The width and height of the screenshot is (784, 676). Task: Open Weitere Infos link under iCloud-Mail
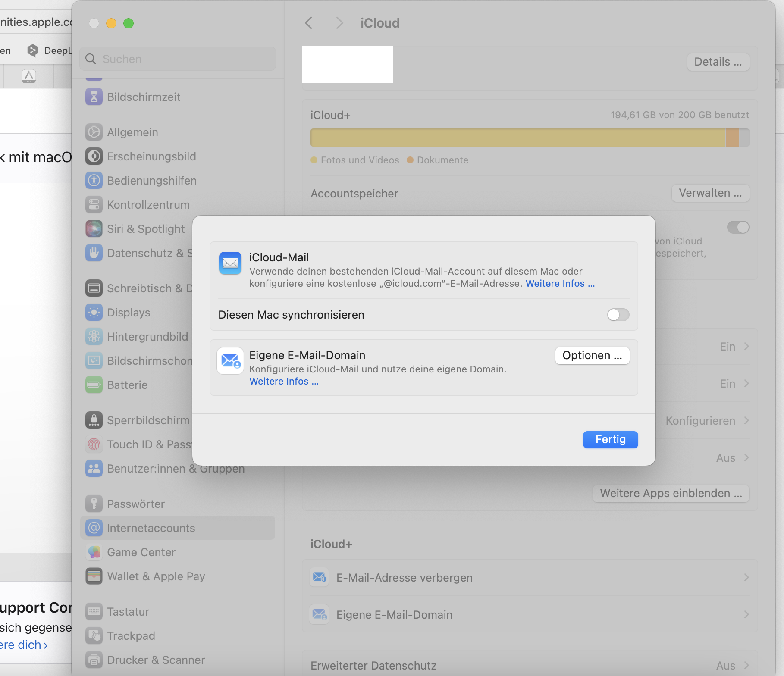(560, 284)
